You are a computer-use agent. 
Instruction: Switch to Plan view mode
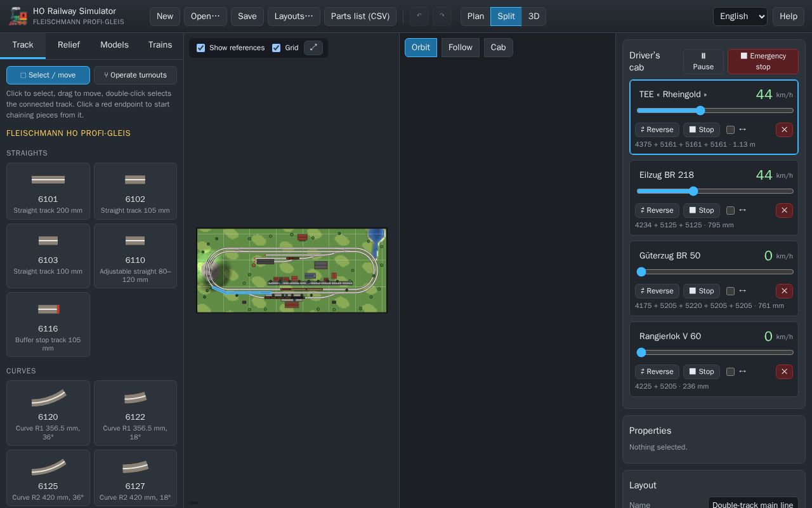coord(476,17)
